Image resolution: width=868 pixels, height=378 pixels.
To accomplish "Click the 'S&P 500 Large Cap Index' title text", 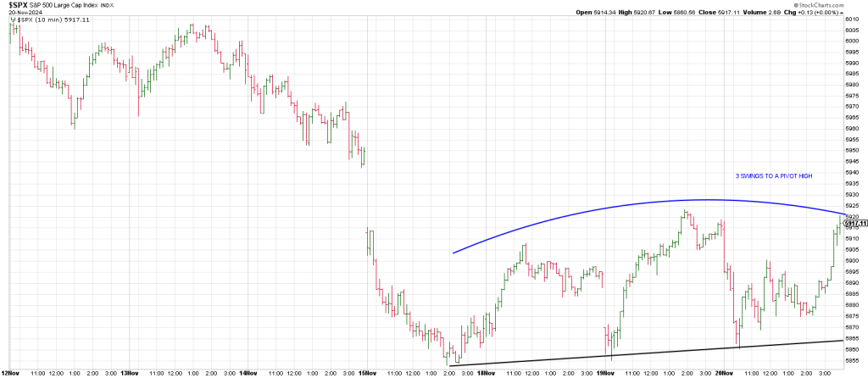I will 64,5.
